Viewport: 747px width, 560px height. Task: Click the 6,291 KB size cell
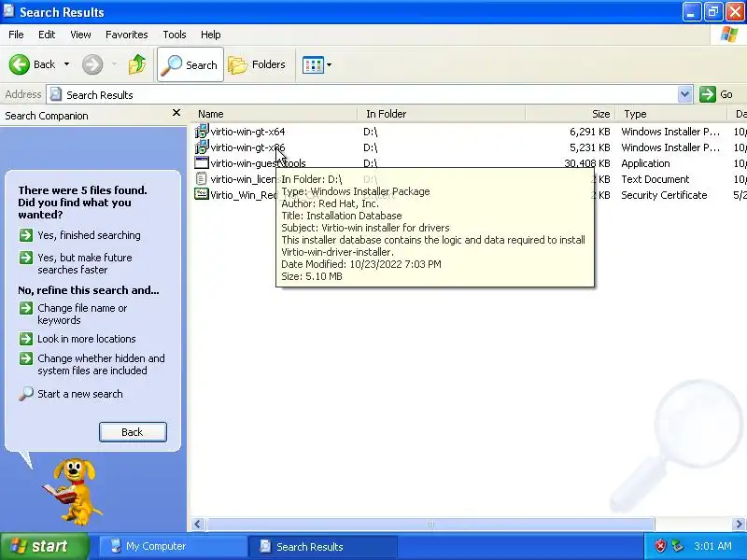click(x=590, y=132)
